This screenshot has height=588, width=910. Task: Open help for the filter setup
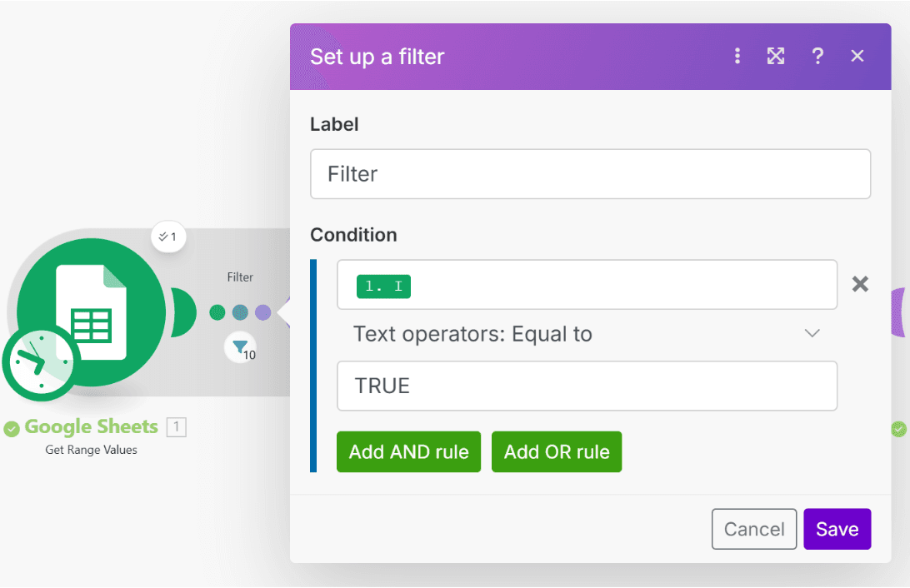817,56
